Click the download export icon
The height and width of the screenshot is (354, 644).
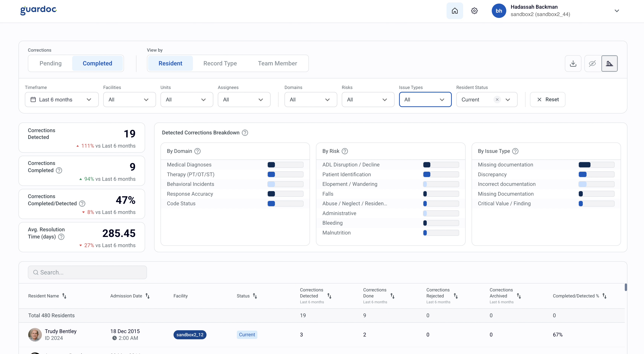573,63
